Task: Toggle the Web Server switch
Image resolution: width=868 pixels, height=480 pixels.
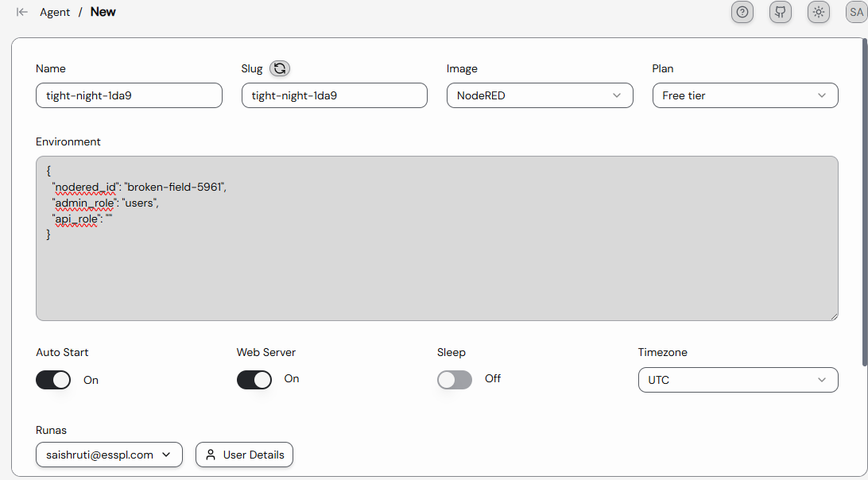Action: (x=254, y=380)
